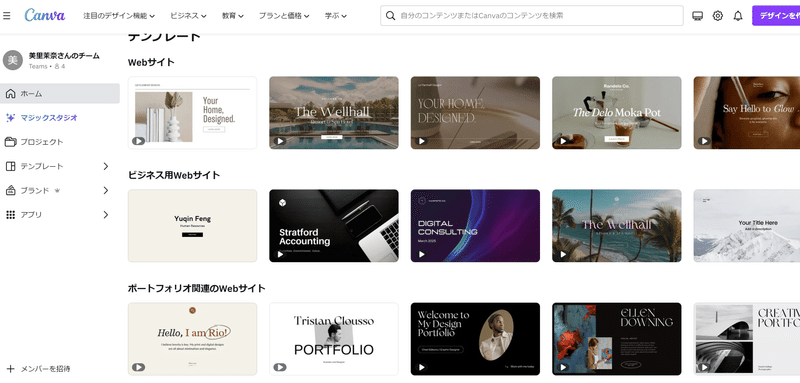Click the プロジェクト folder icon
The image size is (800, 383).
10,142
